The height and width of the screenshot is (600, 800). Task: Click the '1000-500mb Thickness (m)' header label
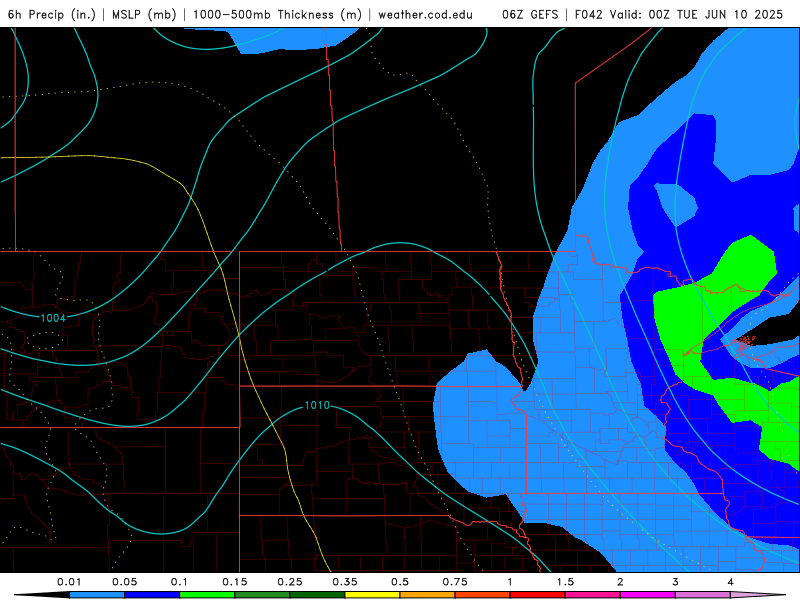(277, 14)
